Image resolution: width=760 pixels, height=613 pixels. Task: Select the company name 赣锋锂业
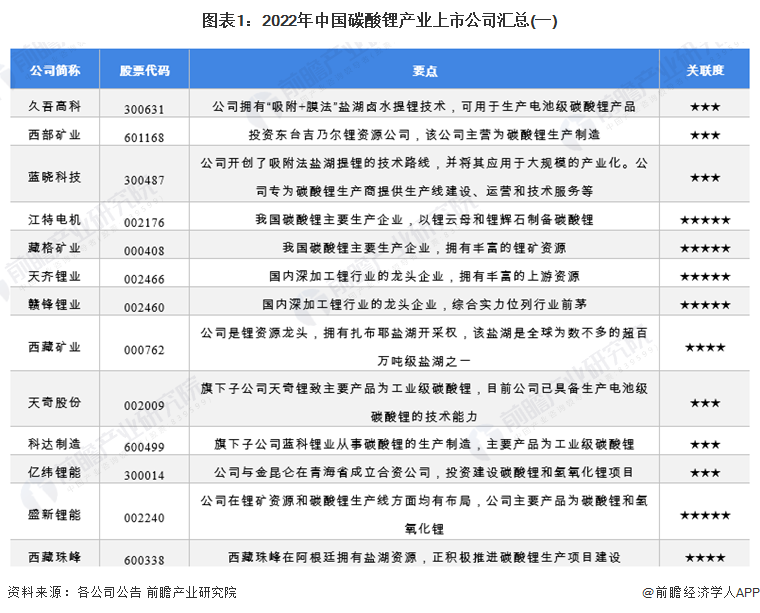coord(54,304)
